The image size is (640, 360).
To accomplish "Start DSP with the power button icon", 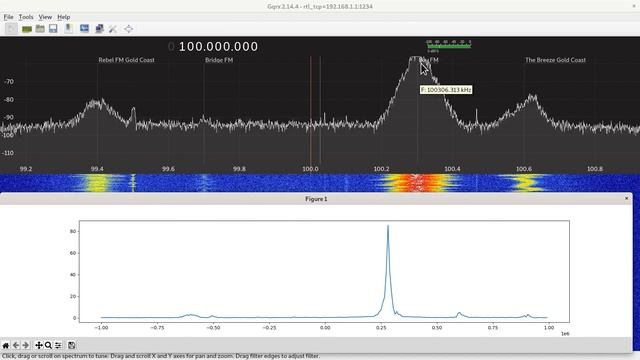I will [x=11, y=29].
